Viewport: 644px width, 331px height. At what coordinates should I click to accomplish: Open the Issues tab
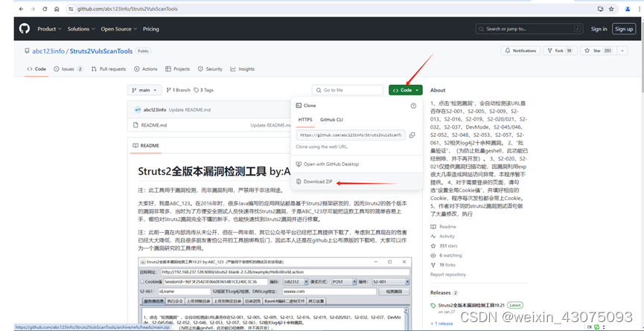(x=68, y=69)
